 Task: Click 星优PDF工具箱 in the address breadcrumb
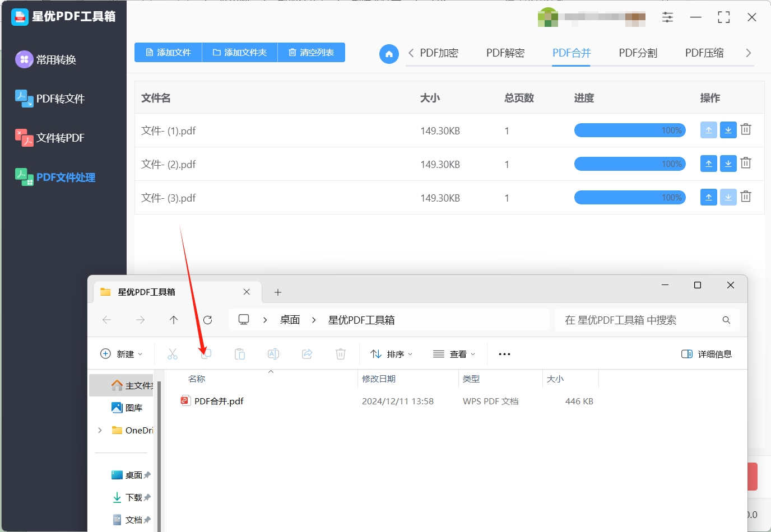click(x=361, y=320)
